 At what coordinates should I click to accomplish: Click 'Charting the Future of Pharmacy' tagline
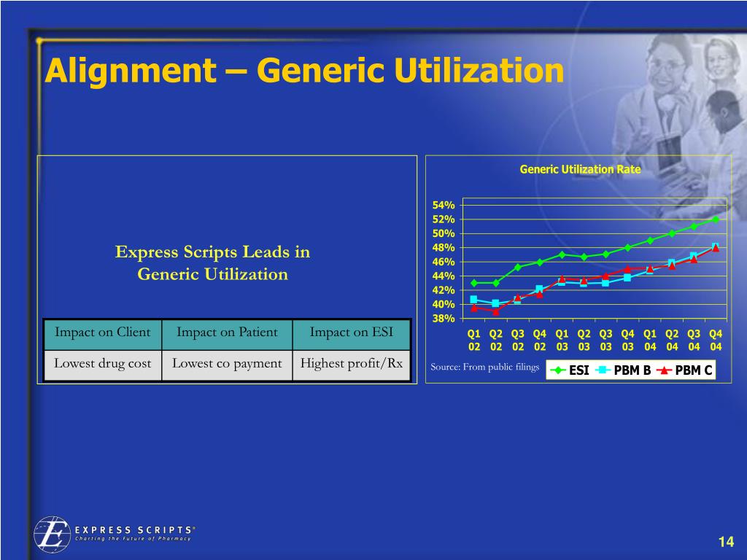pyautogui.click(x=133, y=539)
